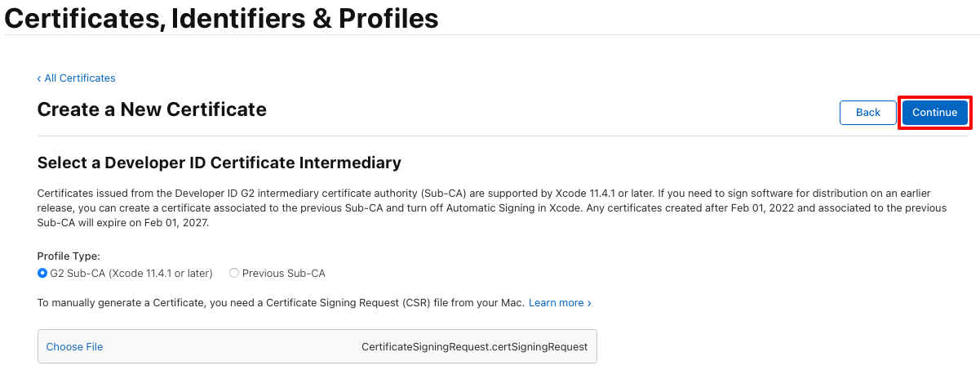Click the blue Continue button
980x370 pixels.
[934, 113]
